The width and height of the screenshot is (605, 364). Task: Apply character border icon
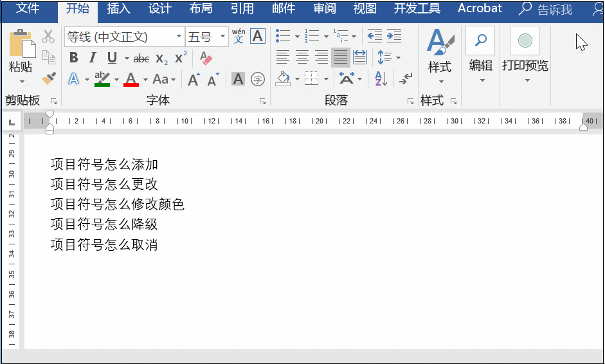coord(257,36)
